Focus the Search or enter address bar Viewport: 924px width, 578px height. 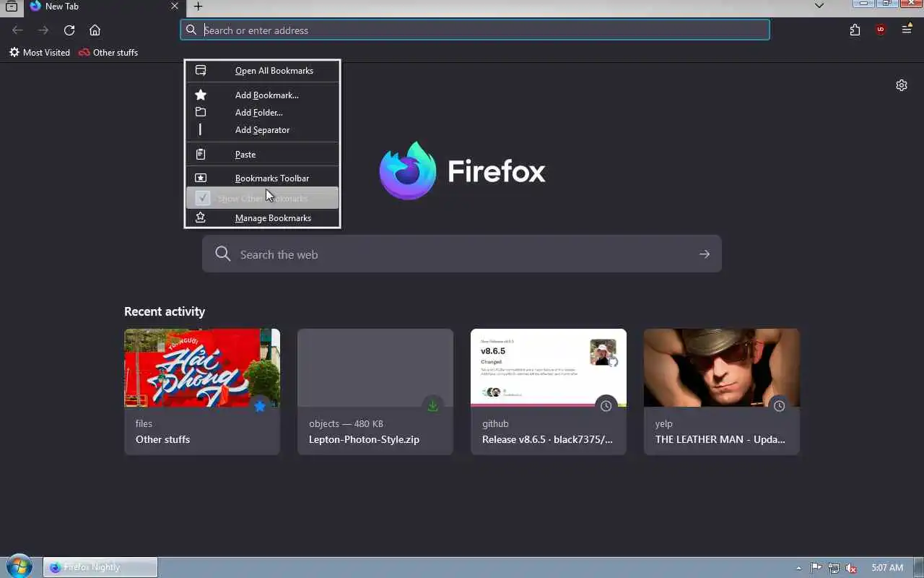475,30
